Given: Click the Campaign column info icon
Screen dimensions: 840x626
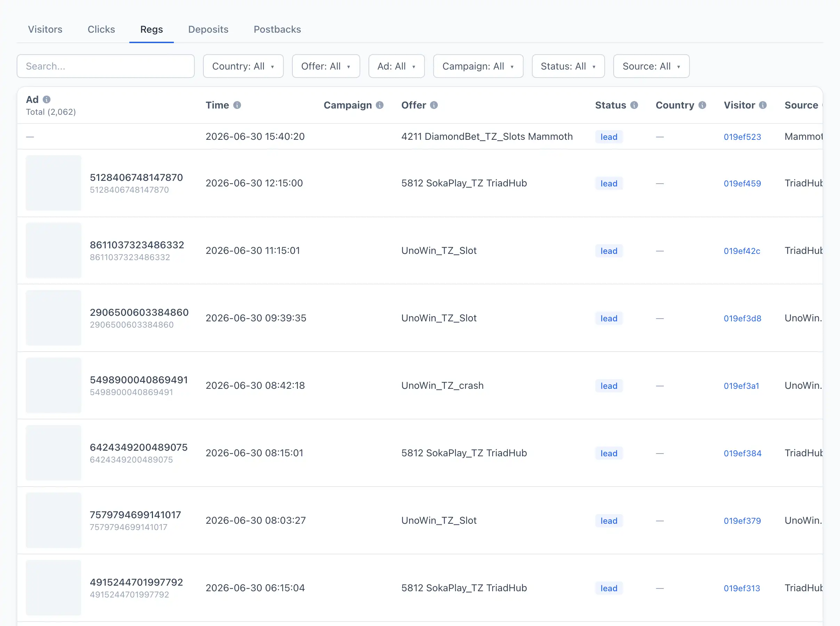Looking at the screenshot, I should click(379, 105).
